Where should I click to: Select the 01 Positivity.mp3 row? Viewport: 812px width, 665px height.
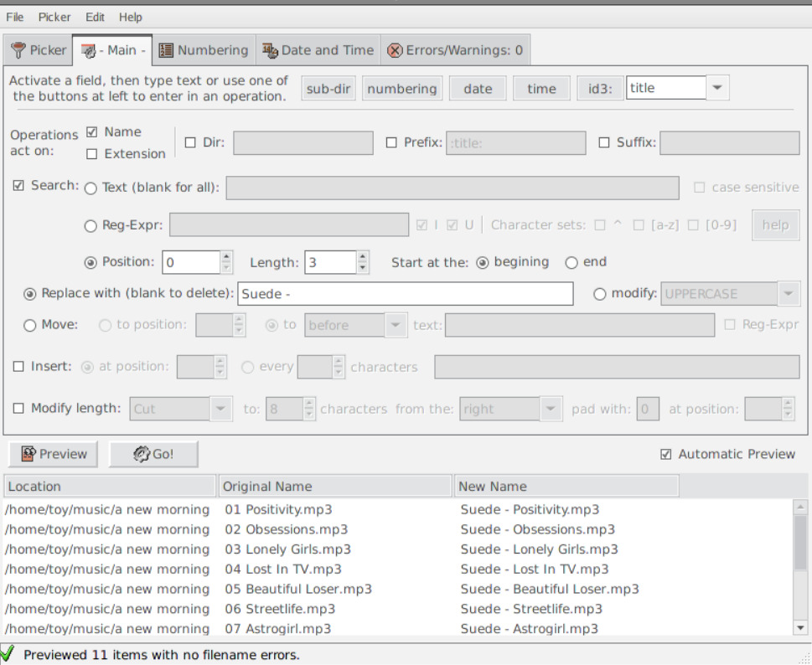398,510
